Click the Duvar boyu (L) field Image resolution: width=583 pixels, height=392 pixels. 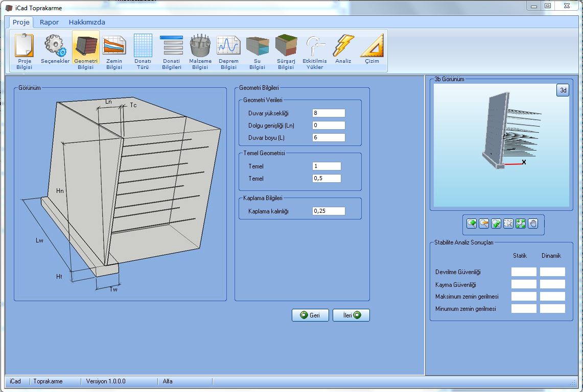point(329,137)
